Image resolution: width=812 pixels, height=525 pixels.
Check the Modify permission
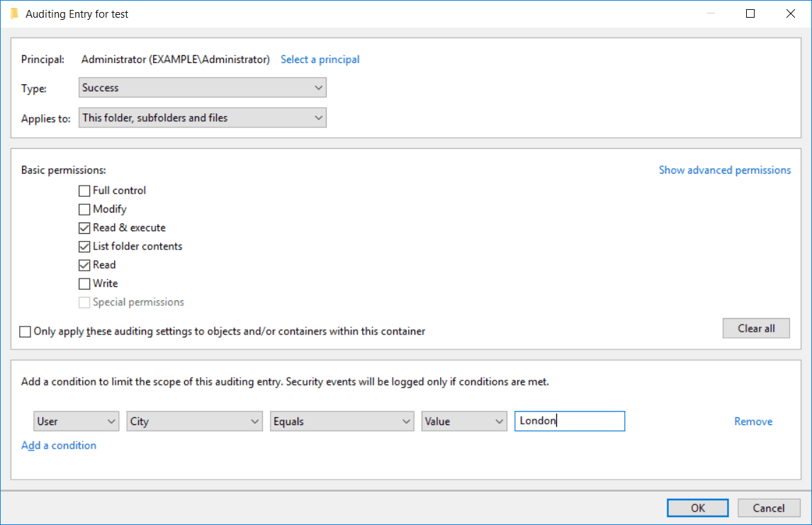[x=84, y=210]
